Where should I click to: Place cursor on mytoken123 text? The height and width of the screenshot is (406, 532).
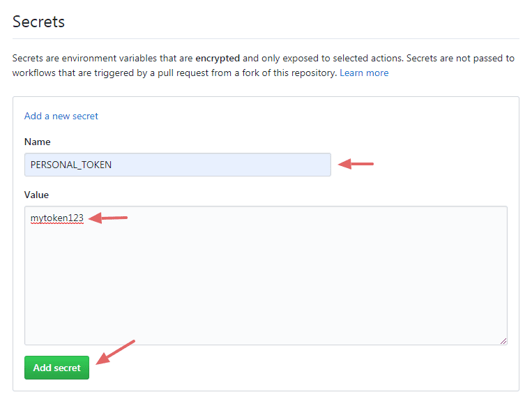tap(57, 218)
